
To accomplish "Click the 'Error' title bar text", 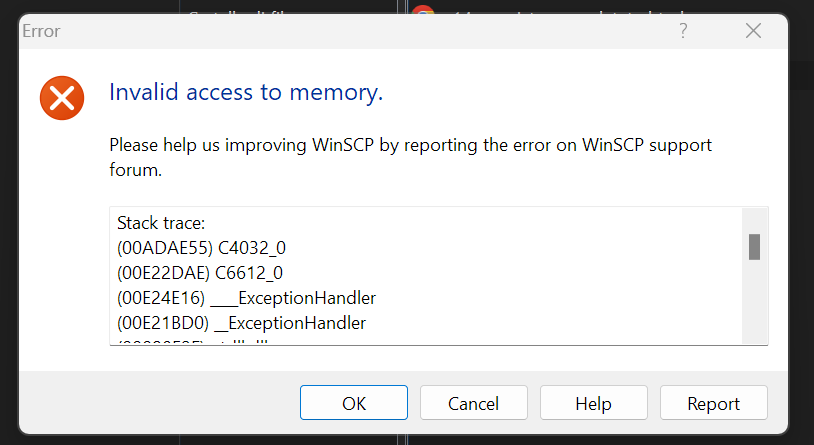I will click(x=41, y=31).
